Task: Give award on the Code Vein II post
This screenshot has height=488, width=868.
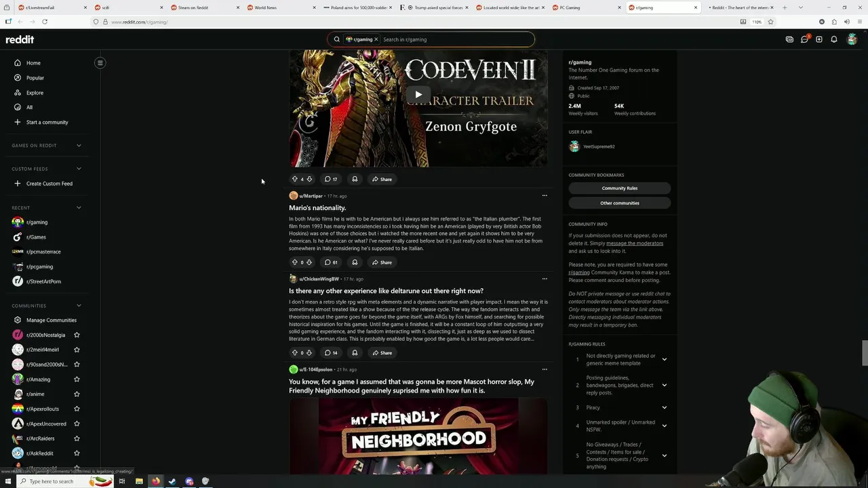Action: (355, 179)
